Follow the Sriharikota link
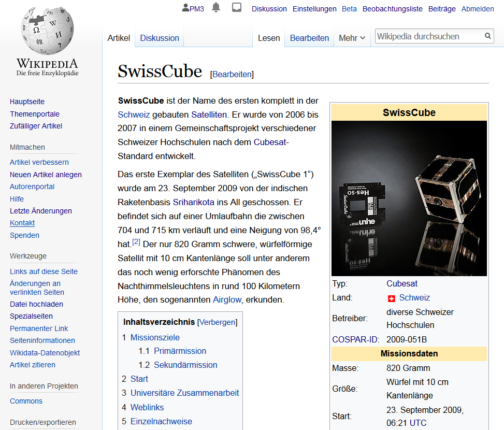The image size is (504, 430). (194, 202)
